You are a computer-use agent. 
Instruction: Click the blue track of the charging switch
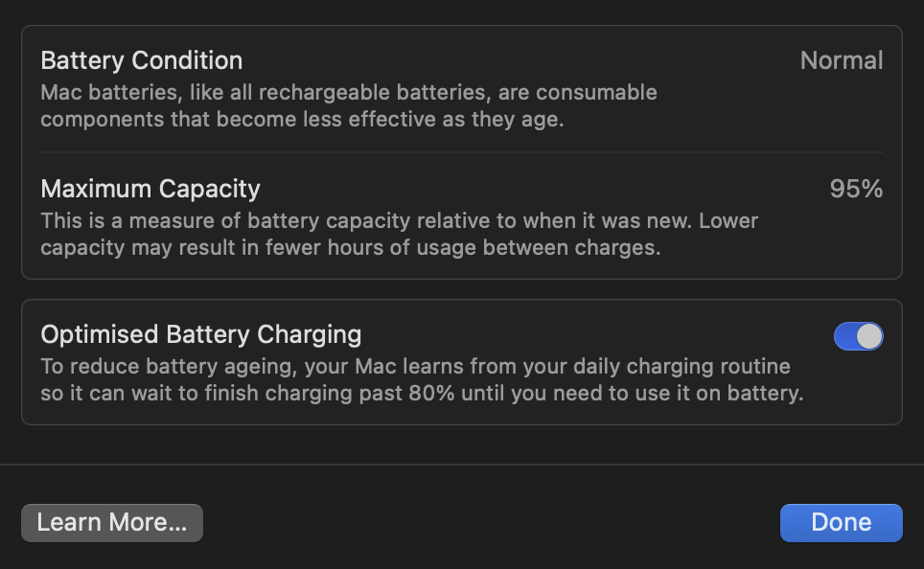click(844, 336)
